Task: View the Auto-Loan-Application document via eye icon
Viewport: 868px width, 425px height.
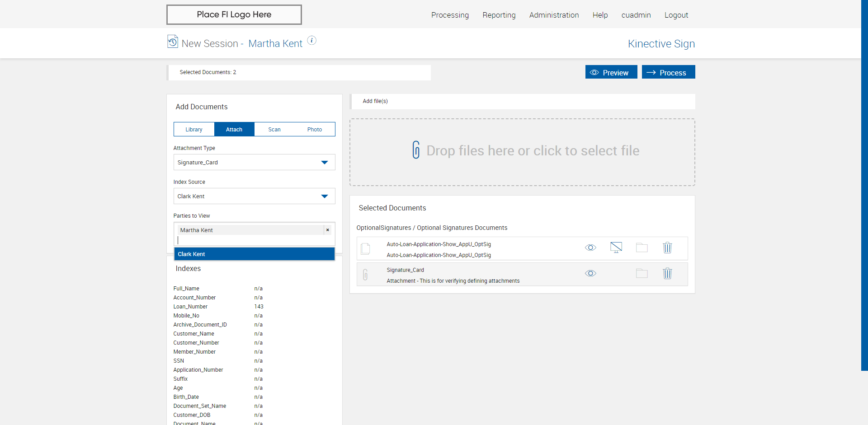Action: coord(590,248)
